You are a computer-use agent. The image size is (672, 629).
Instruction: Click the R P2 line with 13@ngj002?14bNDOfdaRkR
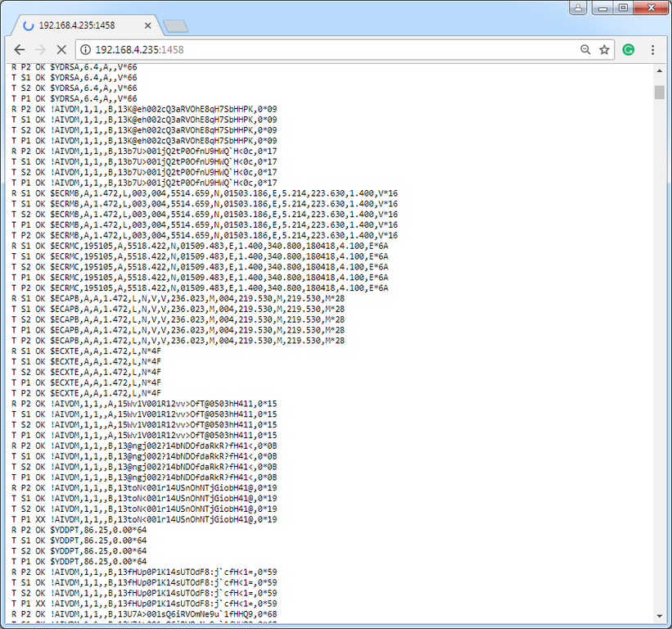click(x=144, y=446)
